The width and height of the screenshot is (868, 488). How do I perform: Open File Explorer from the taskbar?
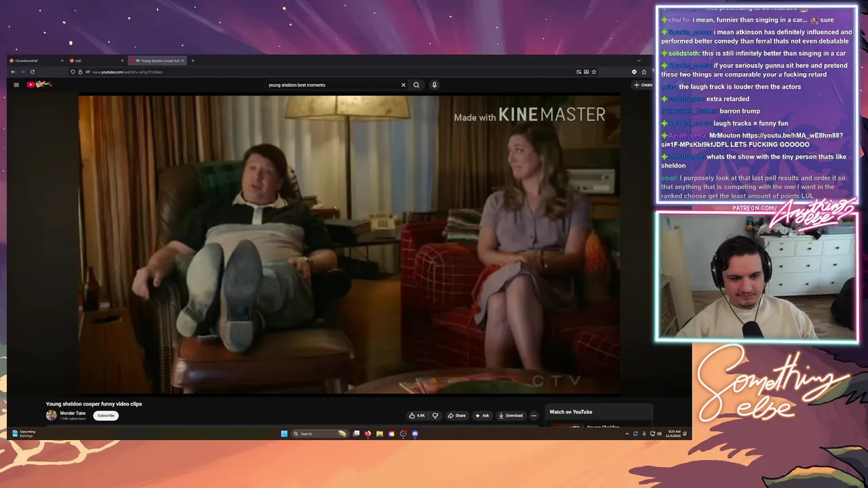(380, 434)
